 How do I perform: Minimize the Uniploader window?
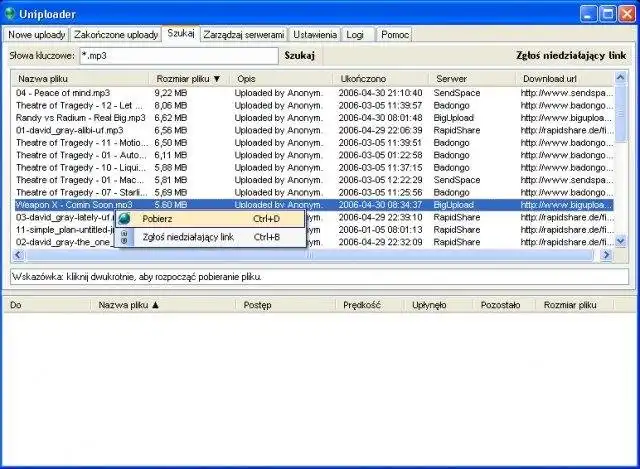[588, 14]
